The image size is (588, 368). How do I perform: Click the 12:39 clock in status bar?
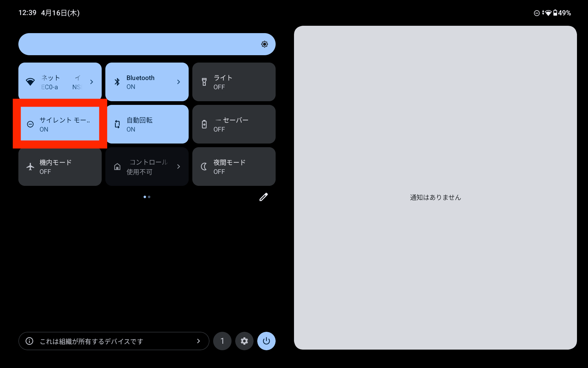click(x=27, y=13)
